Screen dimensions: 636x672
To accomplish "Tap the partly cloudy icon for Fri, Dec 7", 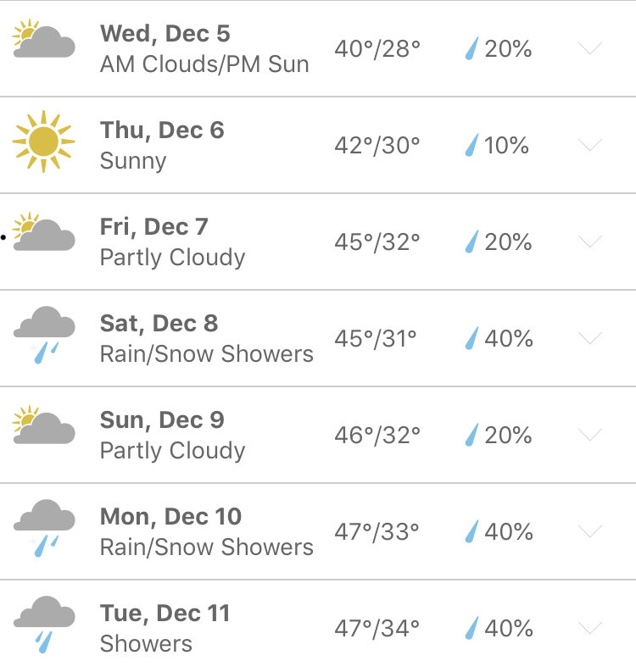I will 44,232.
